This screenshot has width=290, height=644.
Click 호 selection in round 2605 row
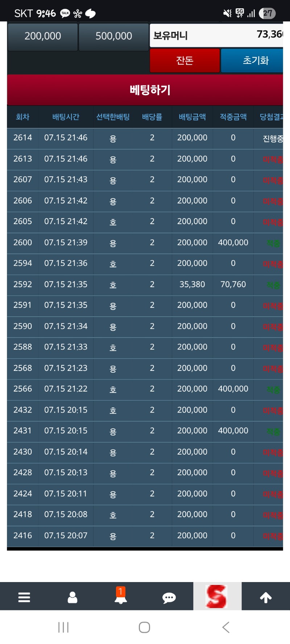(x=113, y=222)
